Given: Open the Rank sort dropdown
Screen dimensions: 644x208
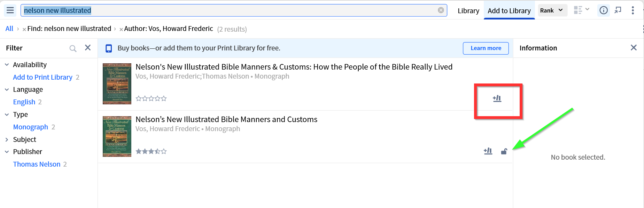Looking at the screenshot, I should pos(552,10).
